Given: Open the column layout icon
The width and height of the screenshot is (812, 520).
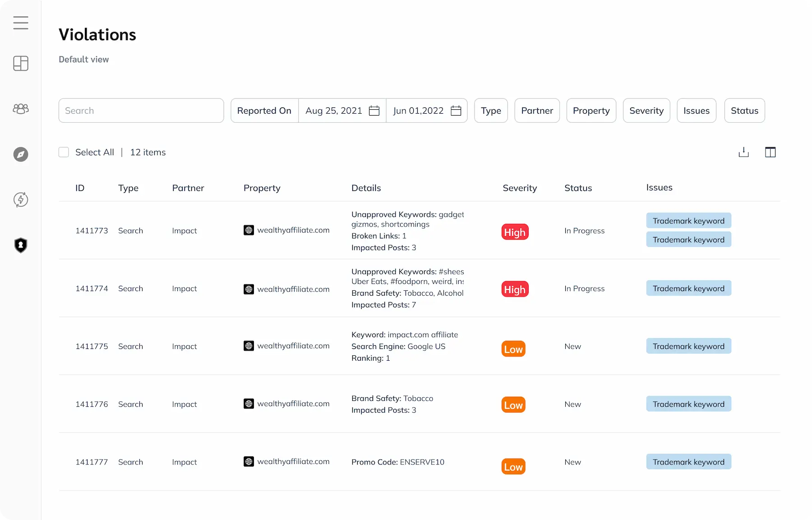Looking at the screenshot, I should tap(770, 152).
